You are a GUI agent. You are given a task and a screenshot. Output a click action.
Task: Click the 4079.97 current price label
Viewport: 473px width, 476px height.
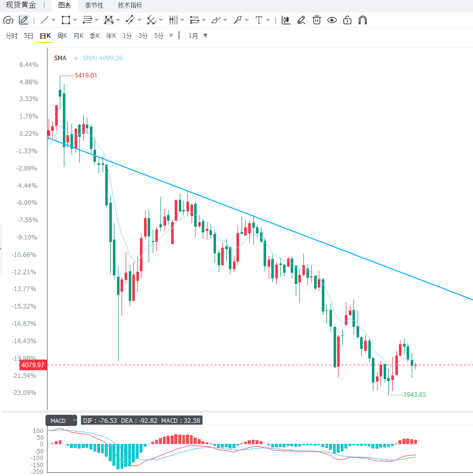tap(33, 365)
